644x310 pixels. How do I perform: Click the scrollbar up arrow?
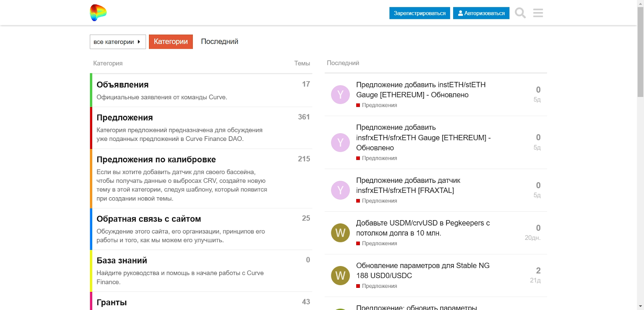(640, 3)
